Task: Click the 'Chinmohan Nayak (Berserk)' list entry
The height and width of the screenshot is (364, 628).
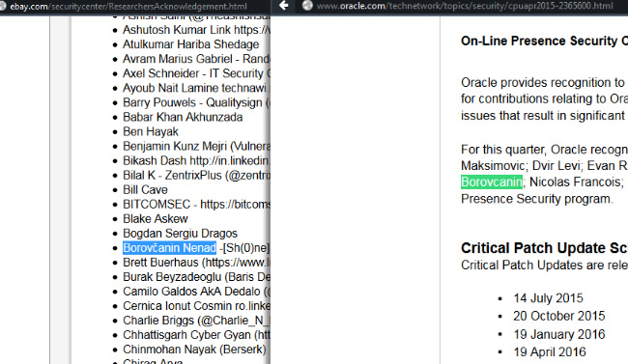Action: [x=194, y=350]
